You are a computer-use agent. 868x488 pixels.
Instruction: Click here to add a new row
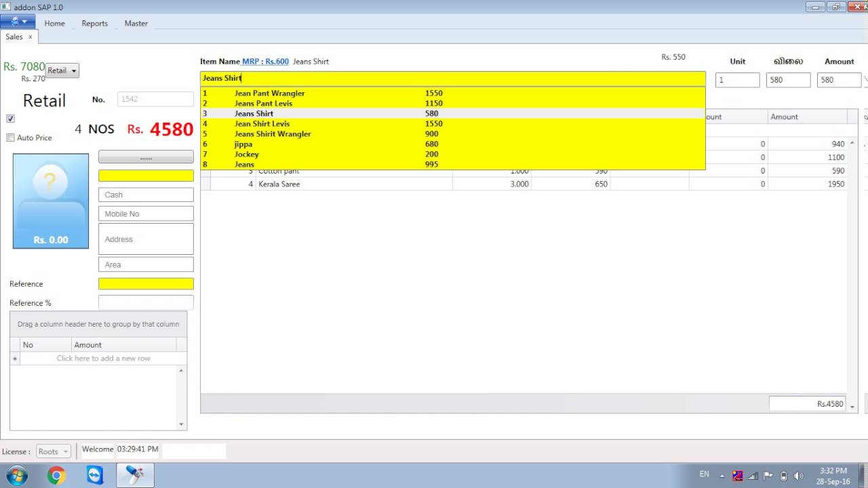click(103, 359)
